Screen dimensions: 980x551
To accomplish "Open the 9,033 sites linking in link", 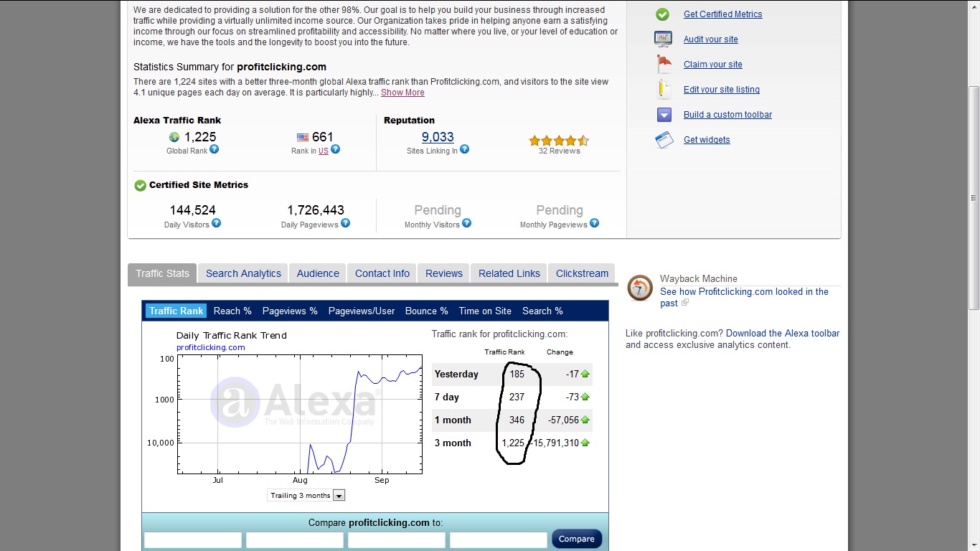I will click(x=438, y=137).
